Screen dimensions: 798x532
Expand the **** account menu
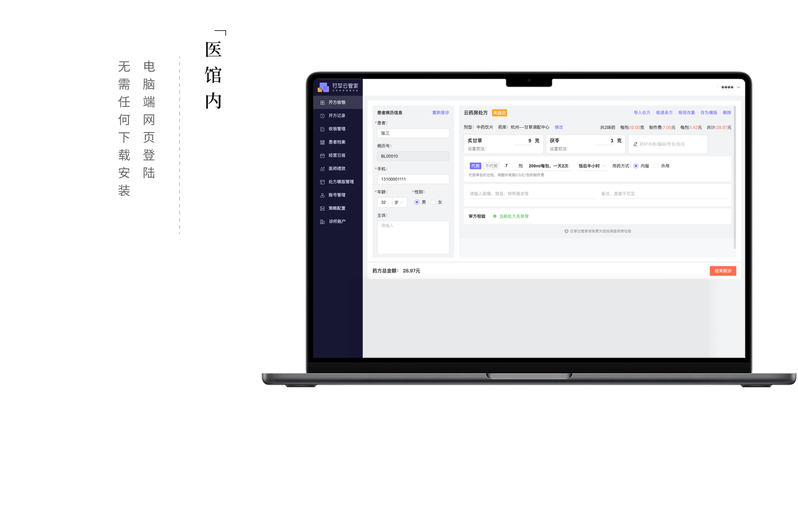tap(730, 87)
